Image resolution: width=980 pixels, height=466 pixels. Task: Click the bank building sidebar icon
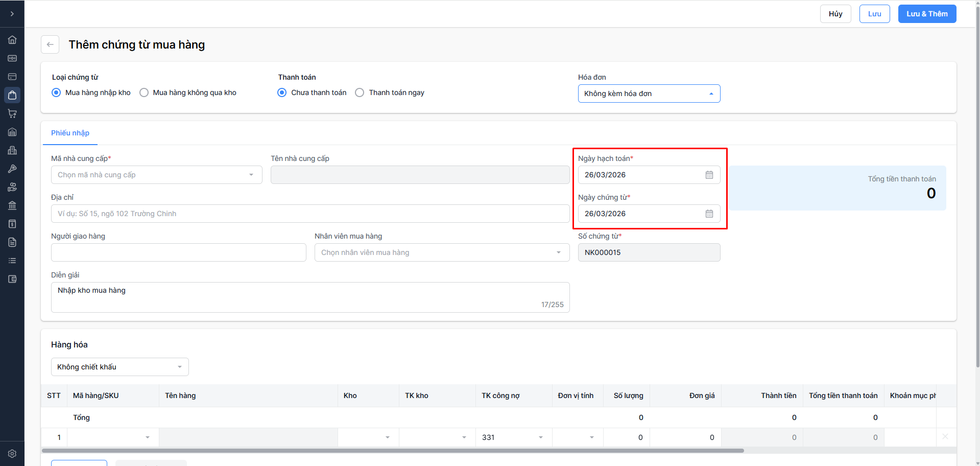click(x=12, y=205)
